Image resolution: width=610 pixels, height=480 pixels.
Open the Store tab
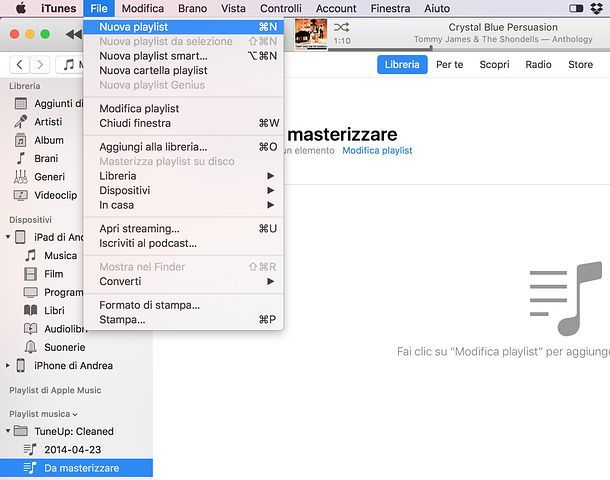pos(580,65)
